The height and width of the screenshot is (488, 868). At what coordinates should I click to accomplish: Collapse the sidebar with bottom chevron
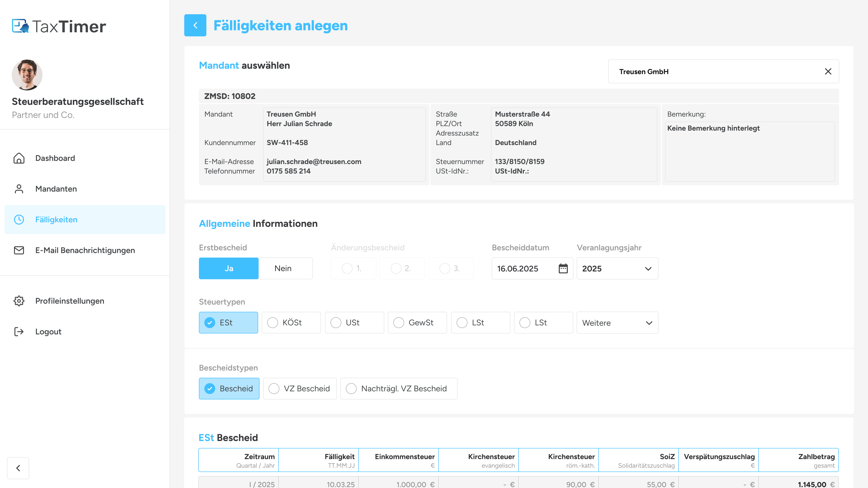click(x=18, y=468)
